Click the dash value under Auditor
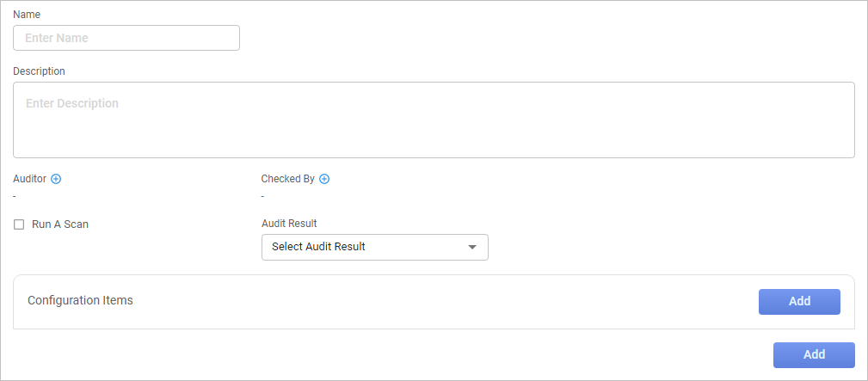This screenshot has height=381, width=868. click(15, 196)
